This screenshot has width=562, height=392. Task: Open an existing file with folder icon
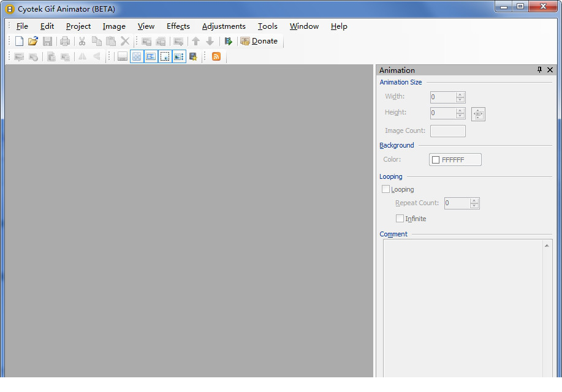[x=33, y=41]
